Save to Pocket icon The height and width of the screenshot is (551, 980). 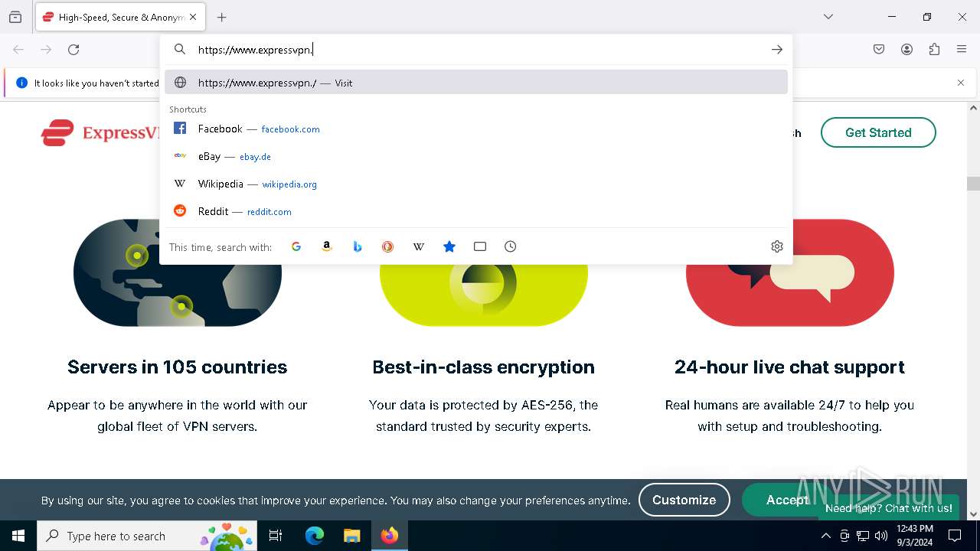coord(879,50)
